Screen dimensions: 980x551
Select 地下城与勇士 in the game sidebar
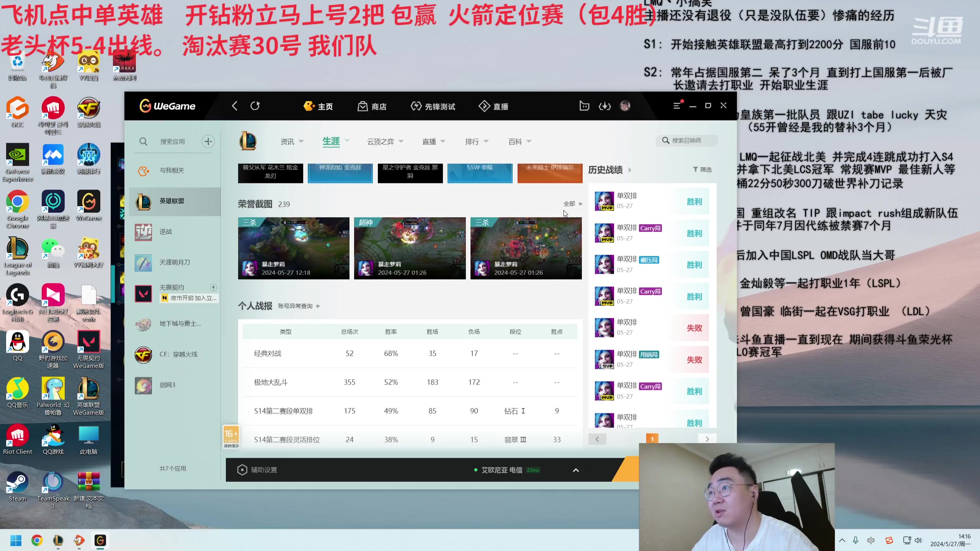coord(175,324)
